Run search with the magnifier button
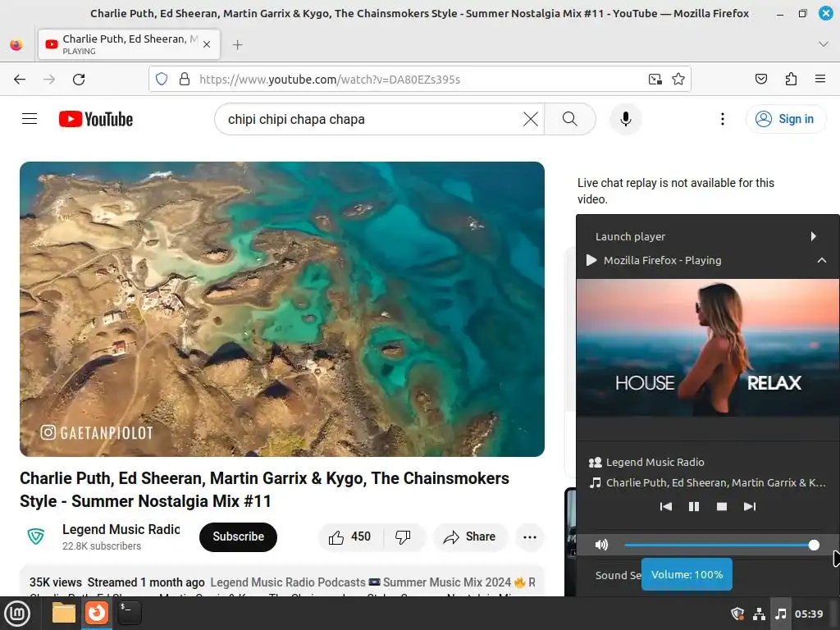This screenshot has width=840, height=630. 570,119
